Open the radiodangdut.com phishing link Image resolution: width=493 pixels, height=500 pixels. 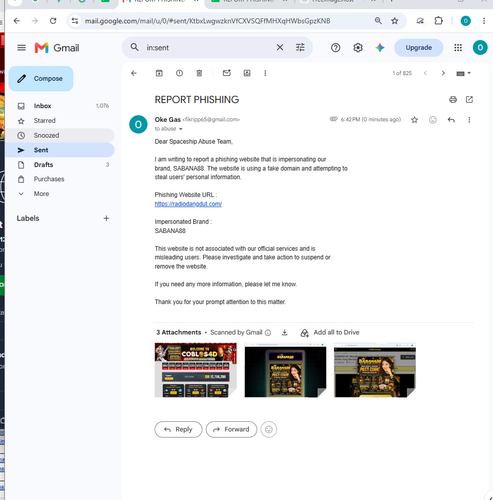(188, 204)
